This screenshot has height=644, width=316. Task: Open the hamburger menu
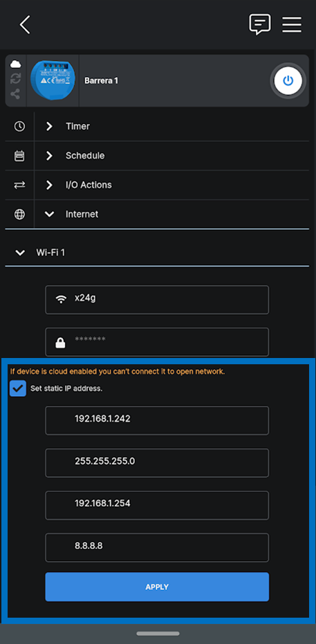click(x=292, y=25)
